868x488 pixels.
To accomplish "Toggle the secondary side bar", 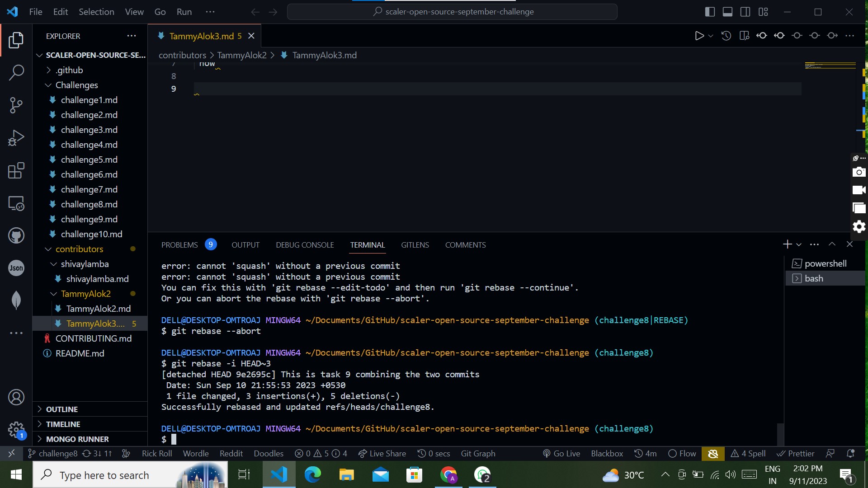I will pyautogui.click(x=745, y=12).
